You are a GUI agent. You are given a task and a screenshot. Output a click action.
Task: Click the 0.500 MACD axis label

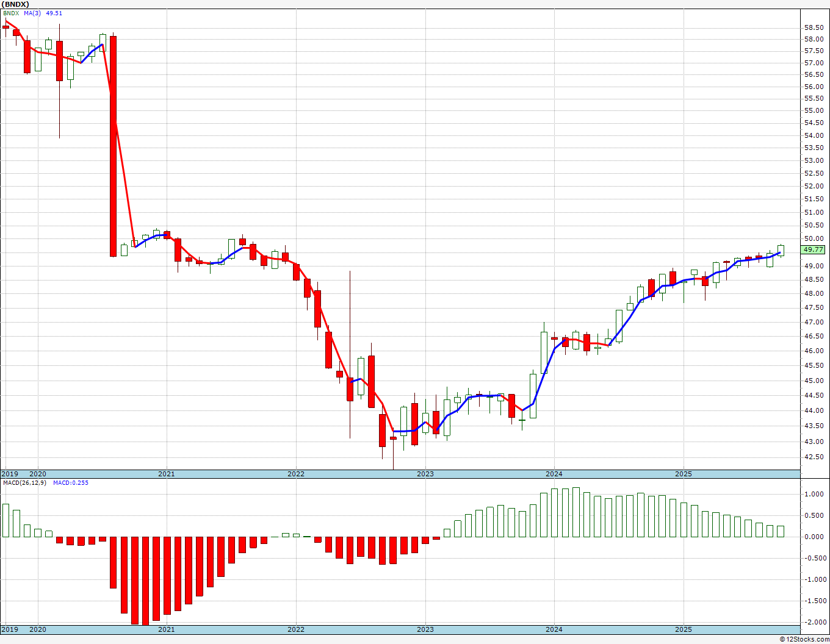tap(815, 515)
